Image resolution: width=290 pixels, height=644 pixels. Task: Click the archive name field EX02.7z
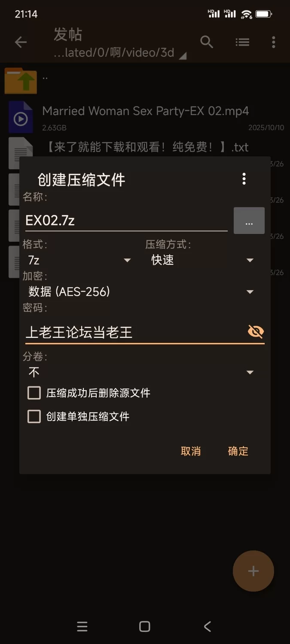(x=125, y=221)
